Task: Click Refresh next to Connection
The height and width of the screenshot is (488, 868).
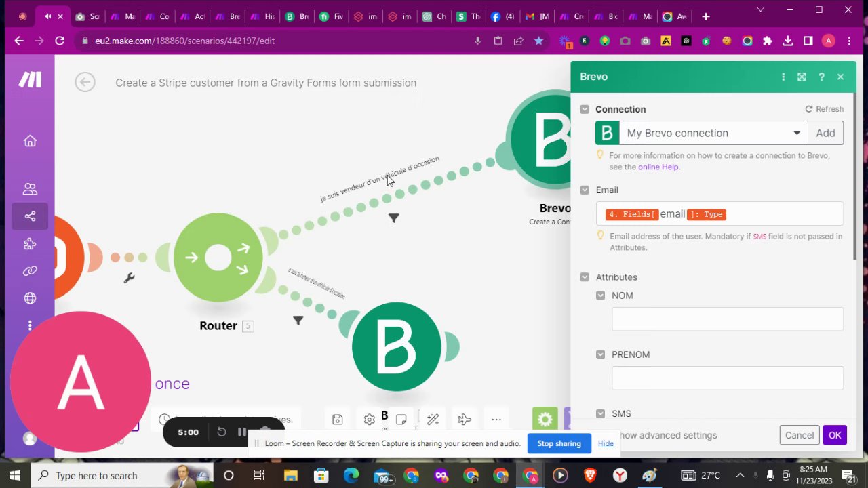Action: tap(825, 109)
